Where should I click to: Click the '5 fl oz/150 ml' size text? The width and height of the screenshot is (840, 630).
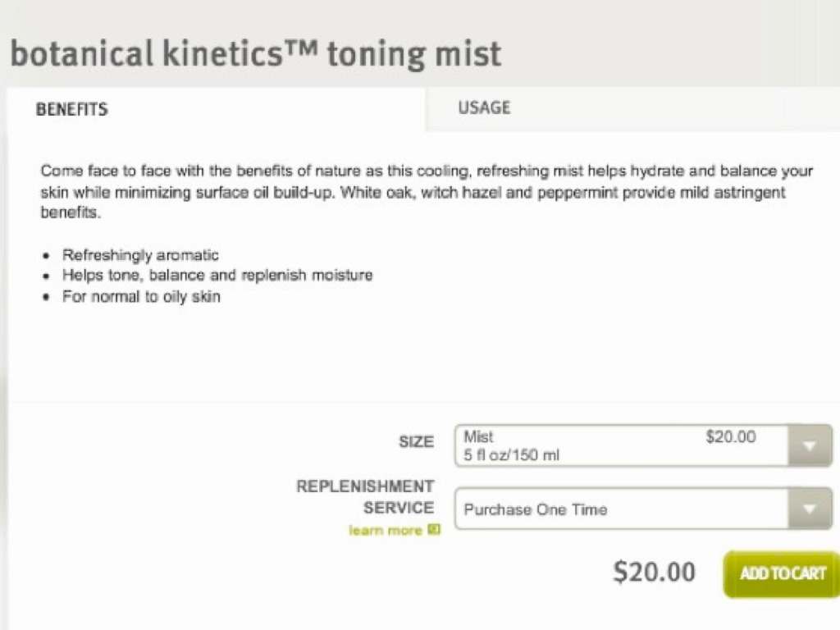click(511, 455)
